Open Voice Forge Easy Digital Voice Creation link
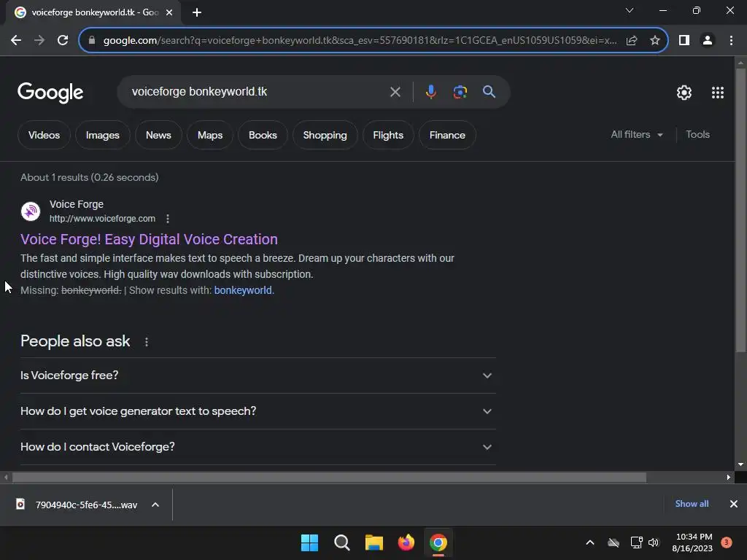 click(x=149, y=239)
